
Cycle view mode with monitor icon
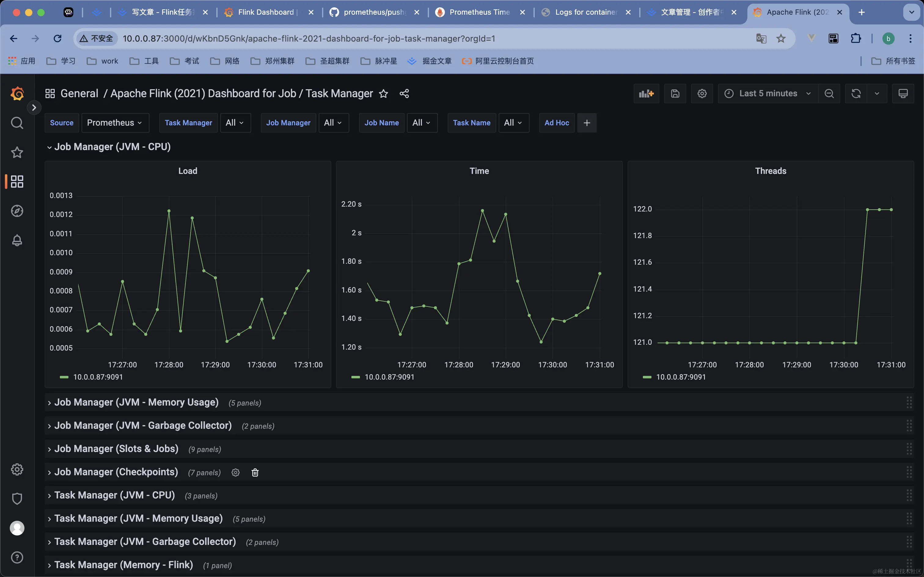(x=903, y=94)
